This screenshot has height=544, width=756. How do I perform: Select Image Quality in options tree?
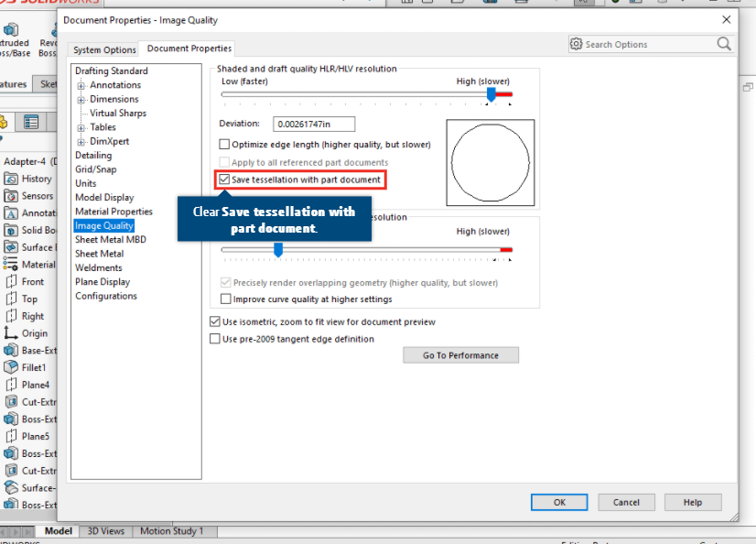103,225
